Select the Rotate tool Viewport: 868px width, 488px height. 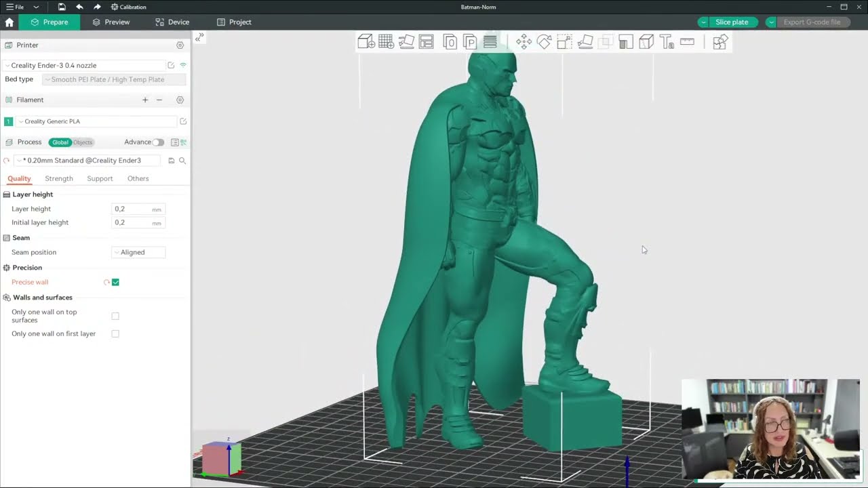[x=544, y=42]
